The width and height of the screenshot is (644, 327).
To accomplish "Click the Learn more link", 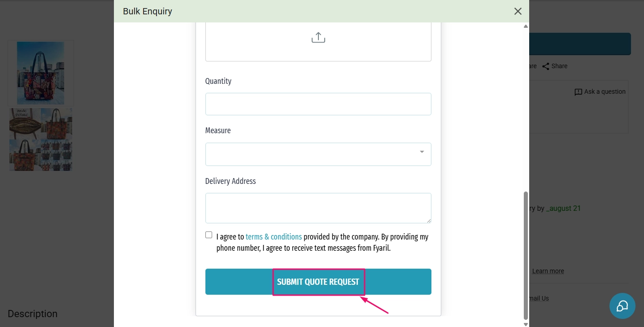I will (548, 271).
